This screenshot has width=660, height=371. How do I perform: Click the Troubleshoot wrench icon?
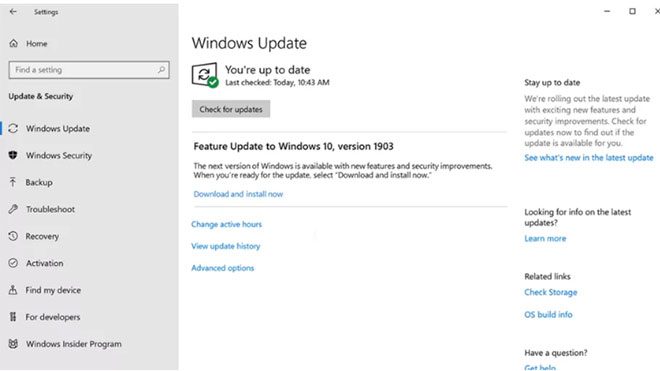13,209
